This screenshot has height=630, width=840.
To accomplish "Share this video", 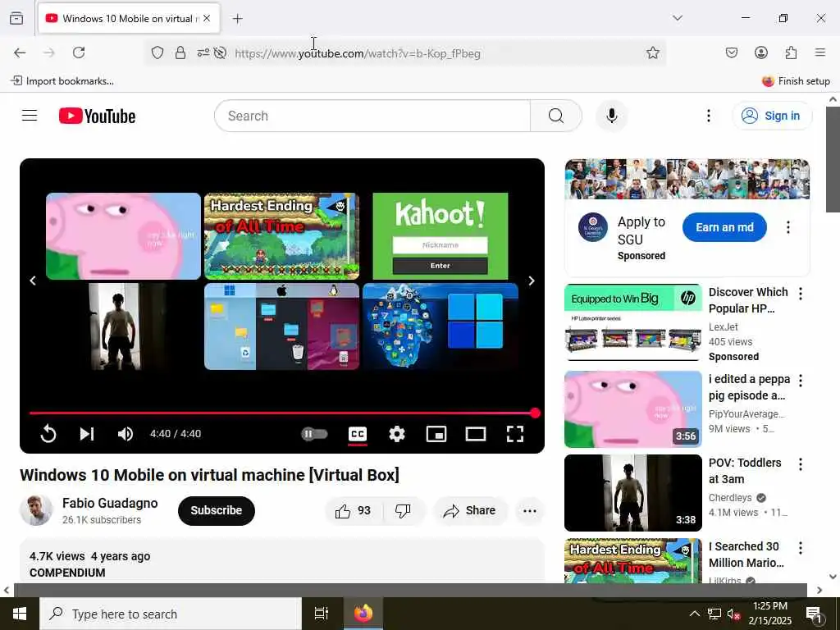I will tap(469, 510).
